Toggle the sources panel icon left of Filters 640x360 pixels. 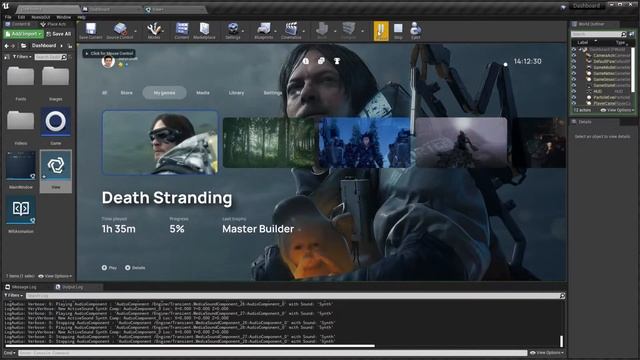point(7,57)
